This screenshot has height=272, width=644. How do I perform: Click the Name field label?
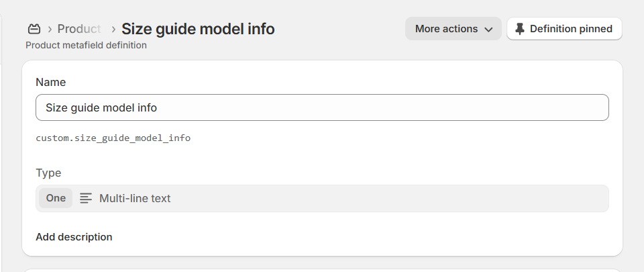[x=50, y=82]
